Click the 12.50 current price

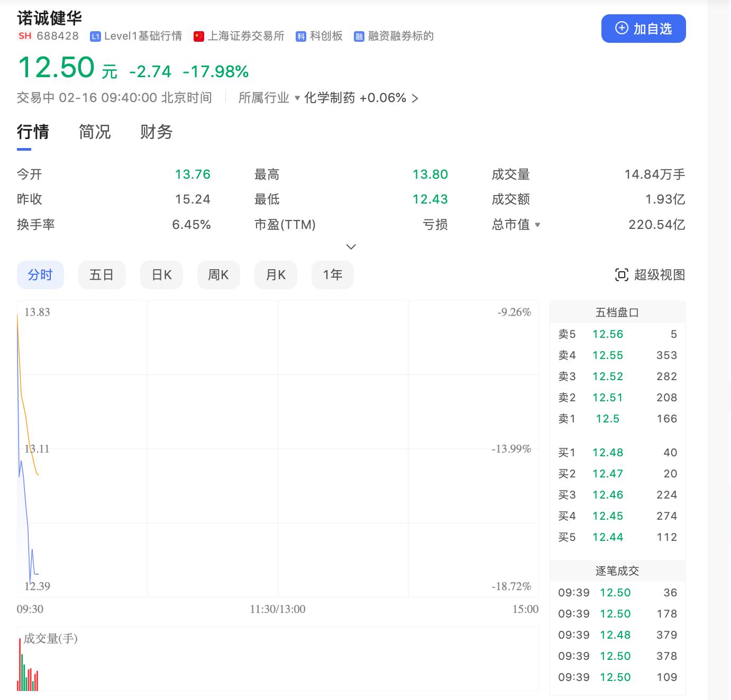(56, 68)
